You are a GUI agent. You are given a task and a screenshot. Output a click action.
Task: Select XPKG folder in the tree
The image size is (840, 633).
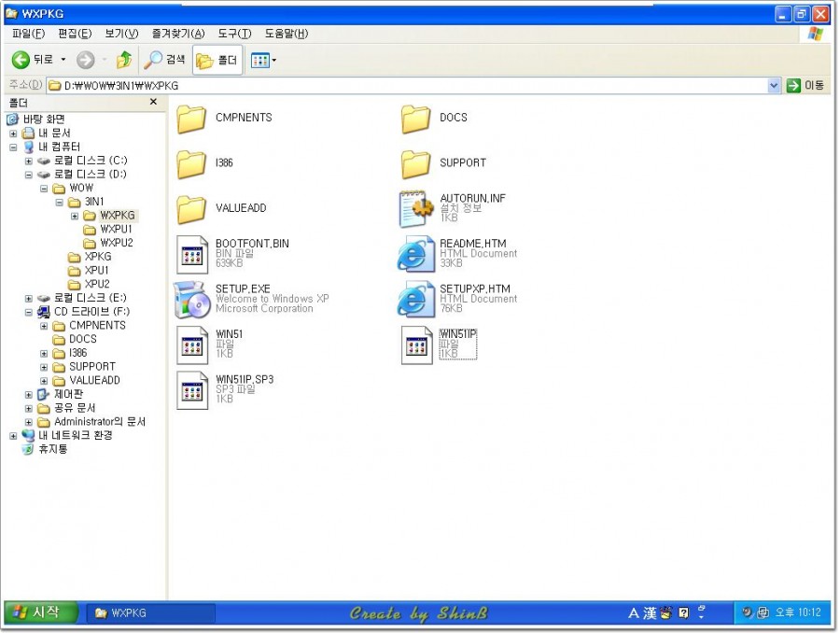98,257
